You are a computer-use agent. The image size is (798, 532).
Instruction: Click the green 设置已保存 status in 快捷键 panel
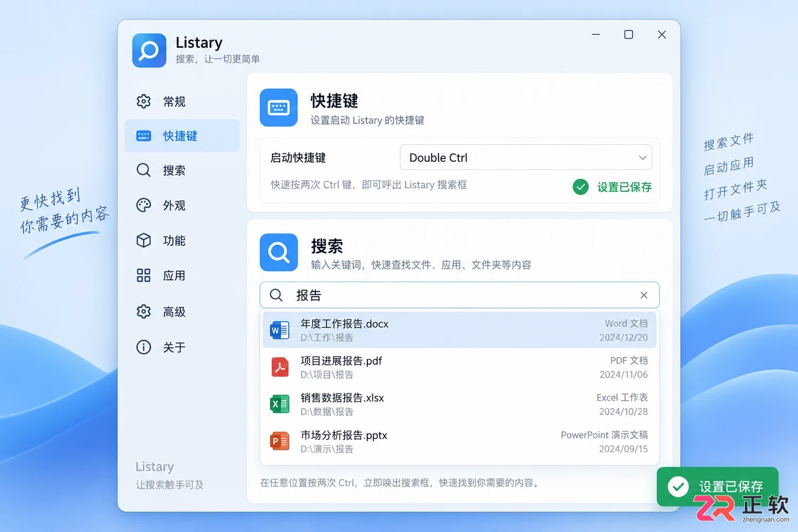click(612, 187)
